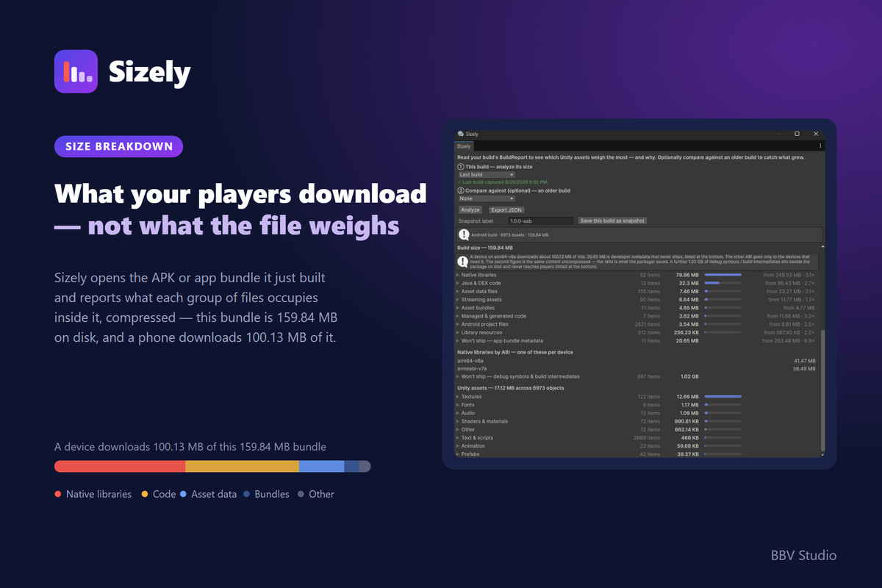Close the Sizely window

[x=816, y=134]
